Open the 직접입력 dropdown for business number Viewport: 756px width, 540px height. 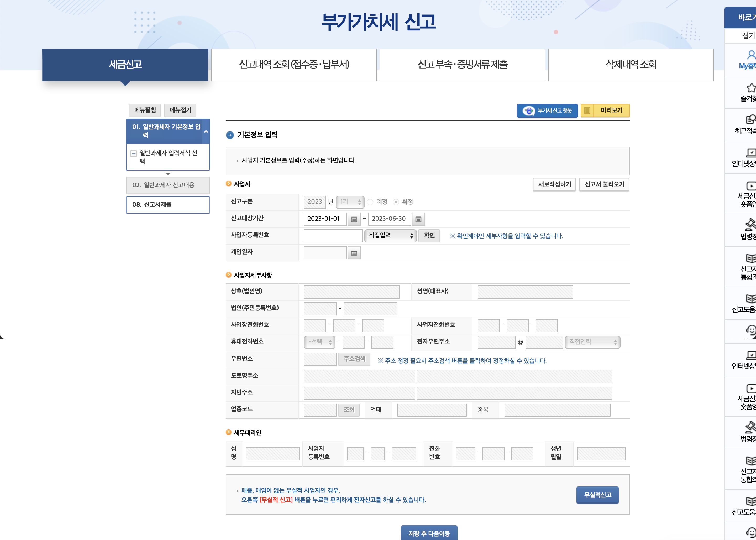pos(390,236)
